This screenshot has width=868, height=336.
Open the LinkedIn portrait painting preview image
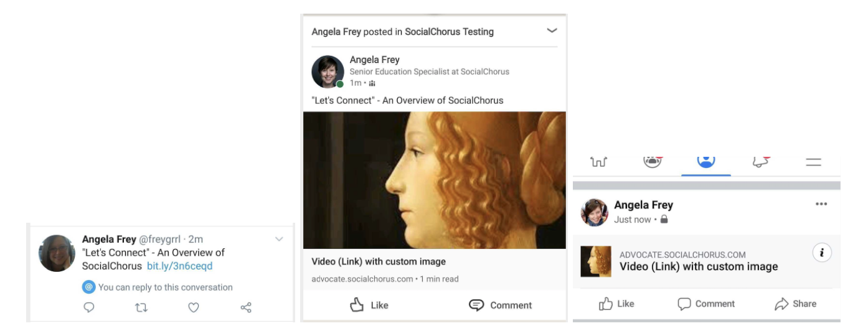[x=435, y=180]
